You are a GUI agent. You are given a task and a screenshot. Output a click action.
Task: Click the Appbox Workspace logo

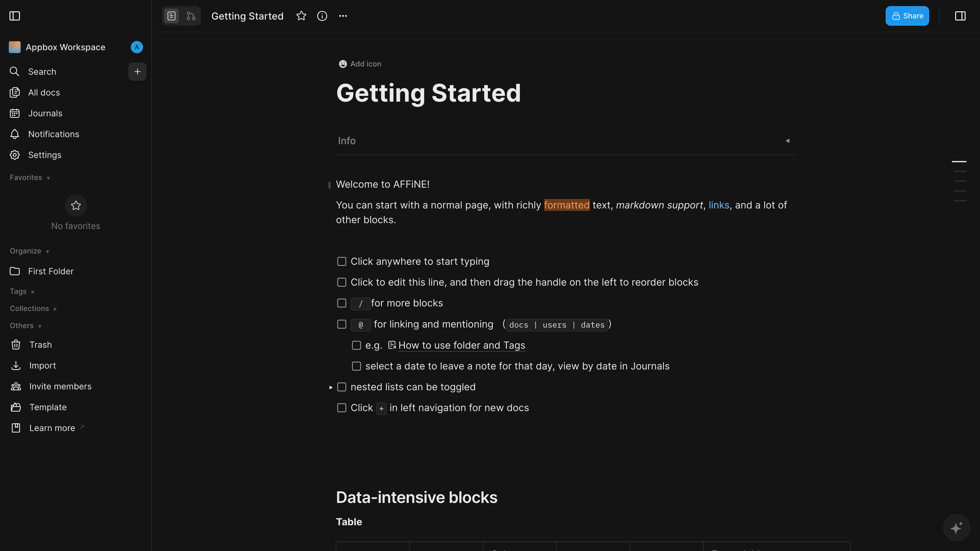[x=14, y=47]
